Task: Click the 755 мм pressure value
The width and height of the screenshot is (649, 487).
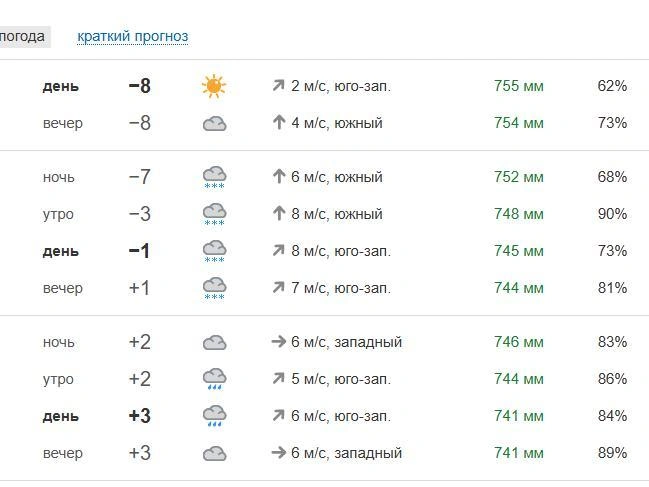Action: coord(519,86)
